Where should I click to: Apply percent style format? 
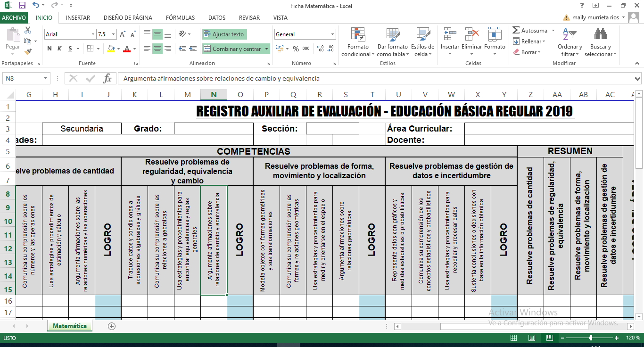tap(296, 49)
